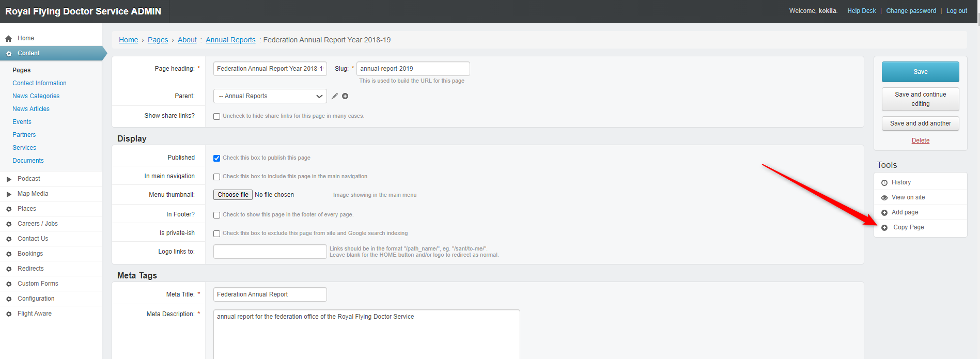Click into the Page heading field
The image size is (980, 359).
270,69
